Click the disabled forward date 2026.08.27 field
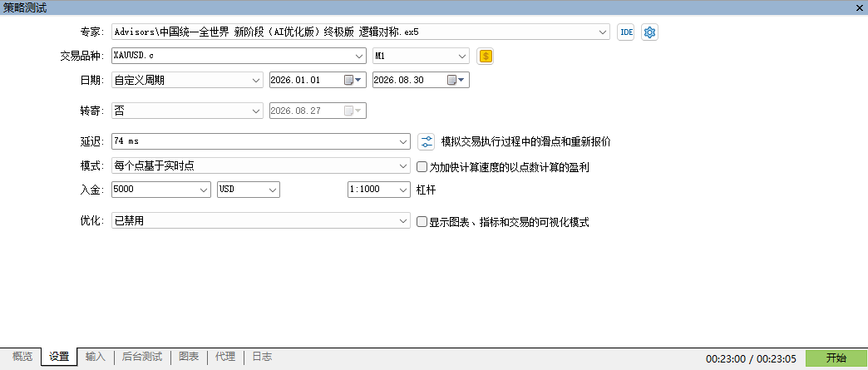The width and height of the screenshot is (868, 370). 318,111
